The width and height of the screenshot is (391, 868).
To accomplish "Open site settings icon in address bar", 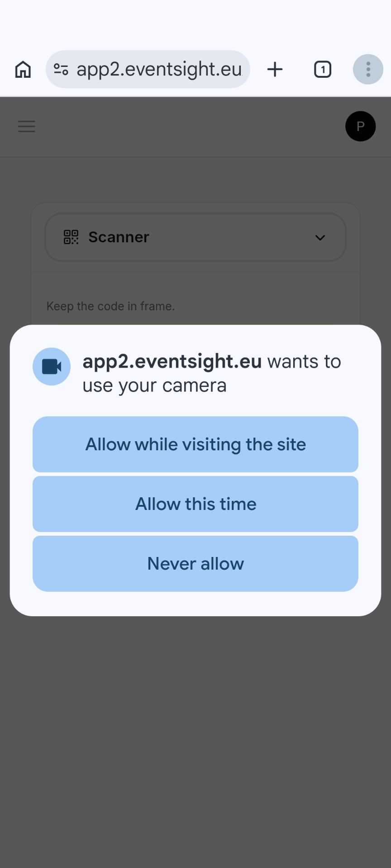I will point(61,69).
